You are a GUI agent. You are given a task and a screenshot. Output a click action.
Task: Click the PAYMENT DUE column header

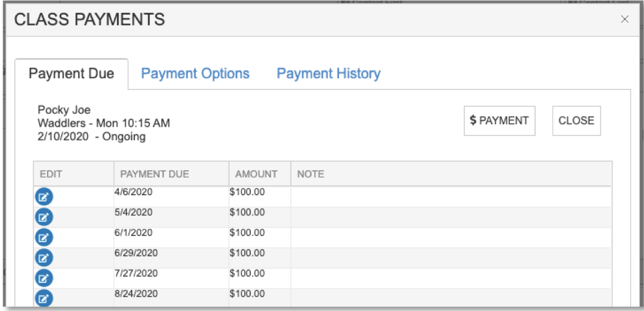(154, 174)
